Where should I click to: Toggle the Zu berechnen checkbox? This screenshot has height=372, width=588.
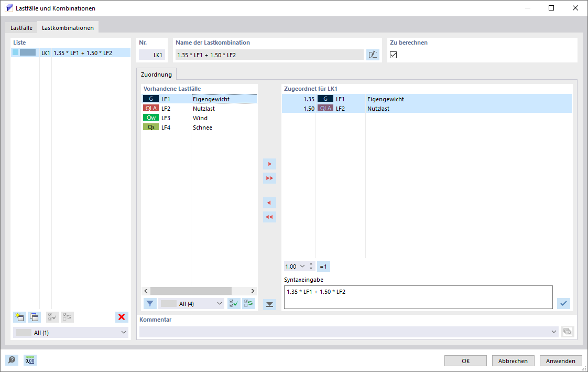point(394,55)
